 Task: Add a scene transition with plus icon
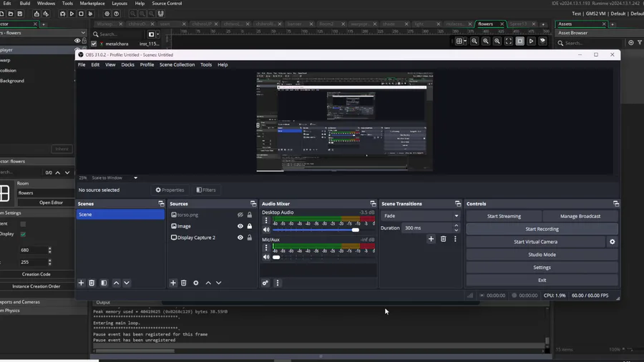431,239
